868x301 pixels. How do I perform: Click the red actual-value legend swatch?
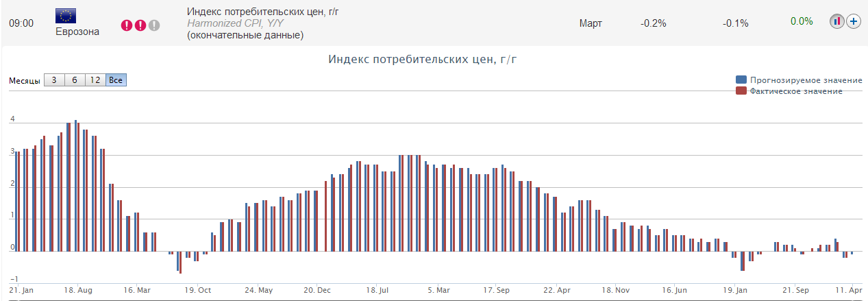click(x=741, y=91)
